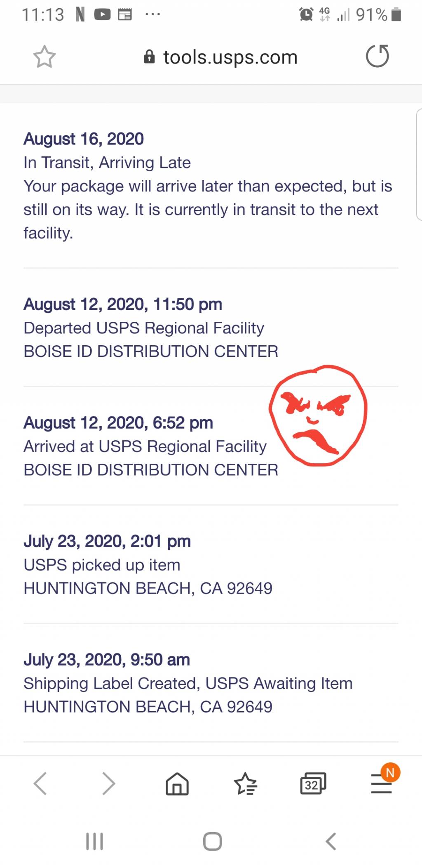Open the browser hamburger menu
The height and width of the screenshot is (868, 422).
(382, 783)
